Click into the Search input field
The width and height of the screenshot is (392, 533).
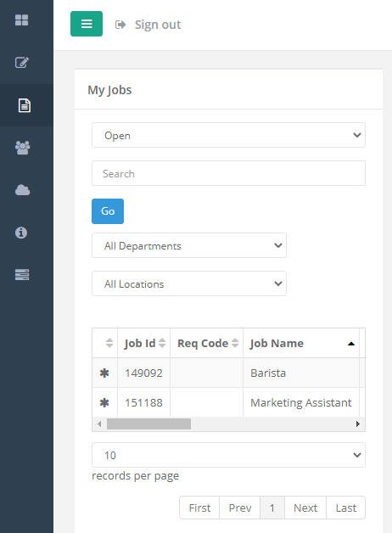pos(228,173)
